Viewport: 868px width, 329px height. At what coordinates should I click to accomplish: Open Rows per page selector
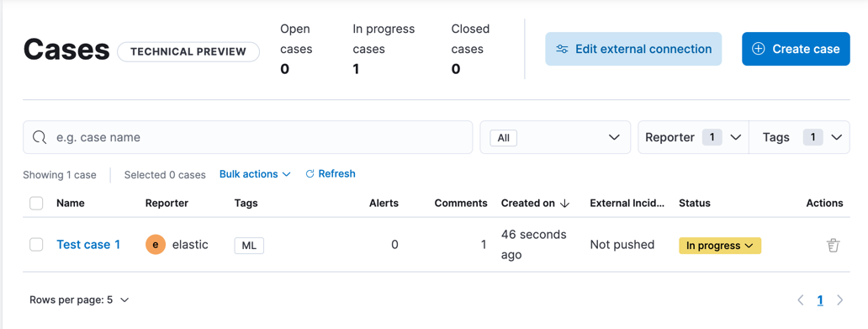pos(79,300)
